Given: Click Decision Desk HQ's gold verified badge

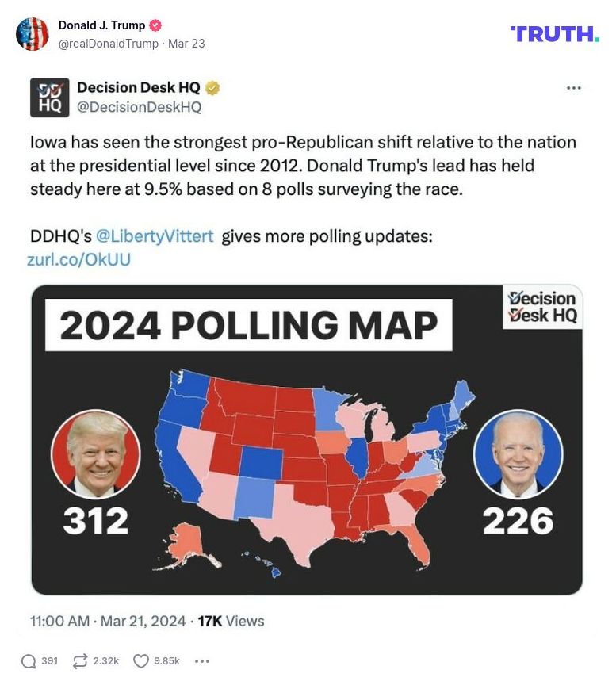Looking at the screenshot, I should [211, 88].
